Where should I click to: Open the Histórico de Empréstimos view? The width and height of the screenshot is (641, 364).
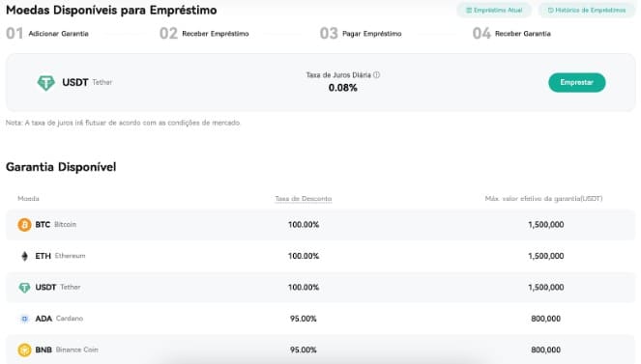[x=587, y=11]
